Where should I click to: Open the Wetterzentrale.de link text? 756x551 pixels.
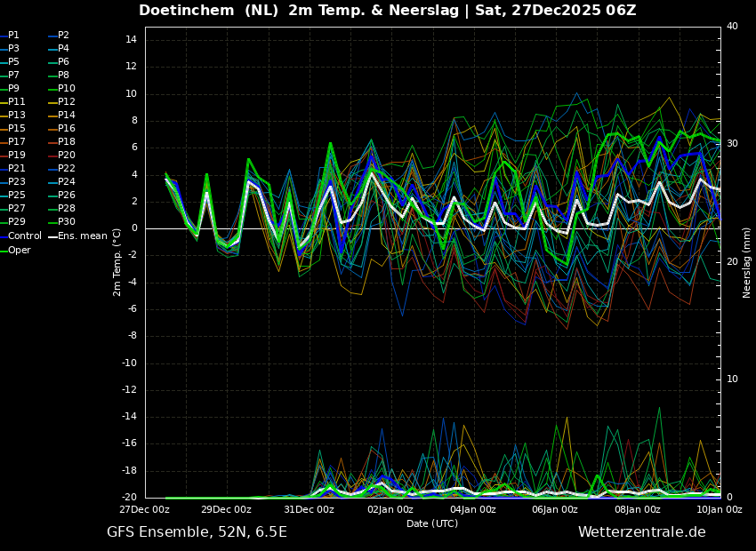[x=641, y=532]
